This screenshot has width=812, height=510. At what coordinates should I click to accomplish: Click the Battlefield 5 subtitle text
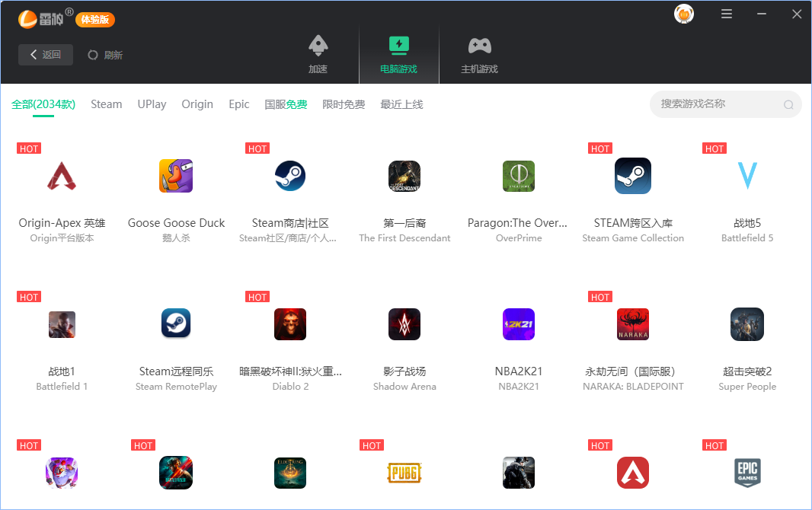[747, 238]
